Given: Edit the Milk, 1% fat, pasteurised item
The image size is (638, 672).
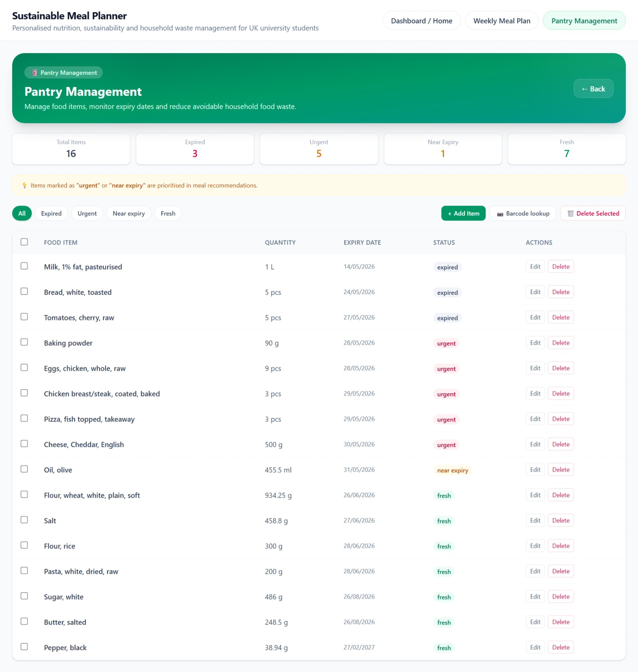Looking at the screenshot, I should click(535, 266).
